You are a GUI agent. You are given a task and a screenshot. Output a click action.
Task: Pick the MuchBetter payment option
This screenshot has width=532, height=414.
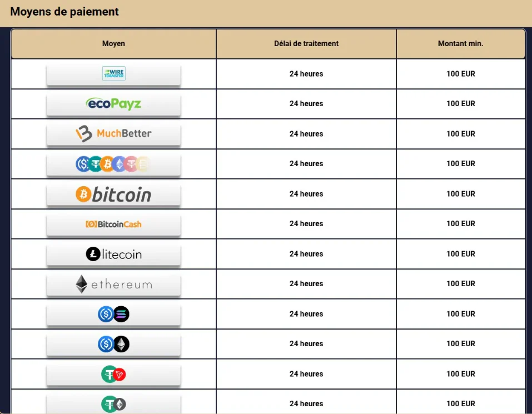113,133
